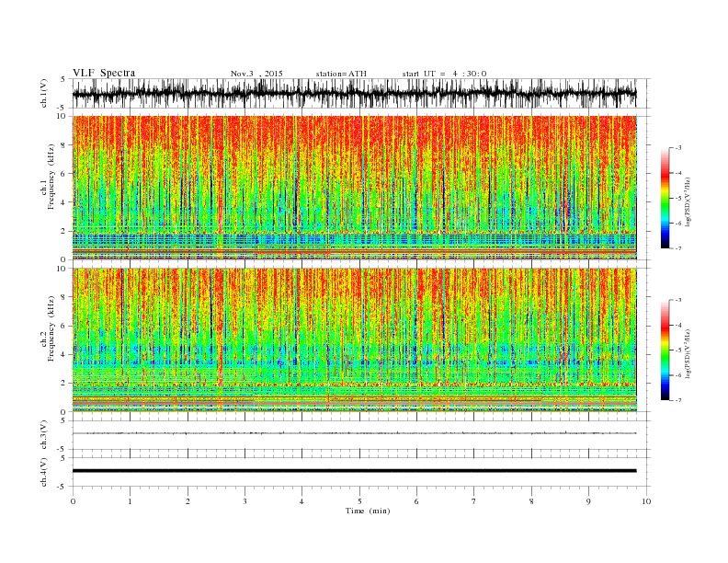Screen dimensions: 728x563
Task: Click the "ch.1(V)" waveform axis label
Action: (x=44, y=93)
